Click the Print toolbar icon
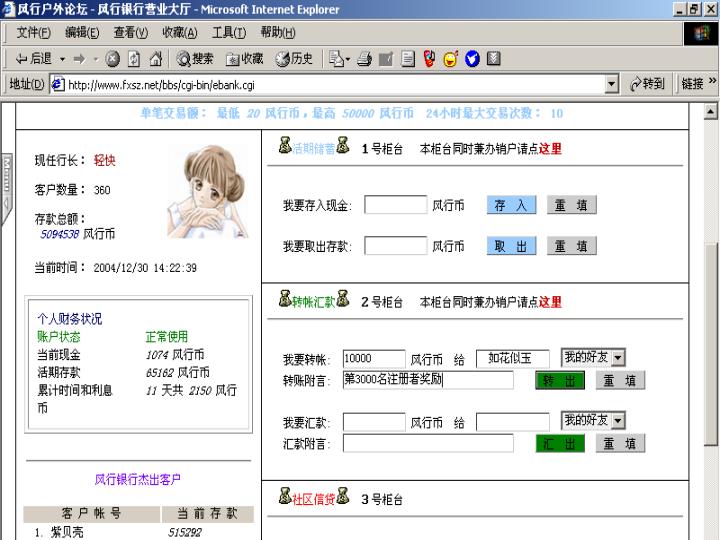The width and height of the screenshot is (720, 540). [x=364, y=58]
